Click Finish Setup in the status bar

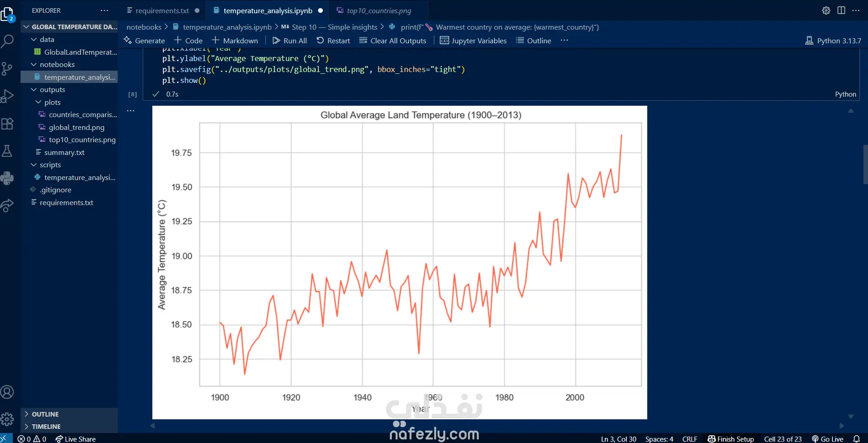731,439
